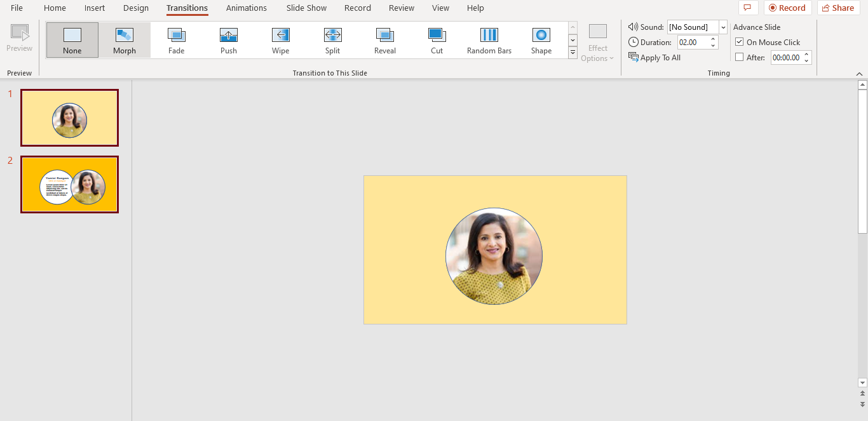Click the vertical scrollbar up arrow
The image size is (868, 421).
862,84
